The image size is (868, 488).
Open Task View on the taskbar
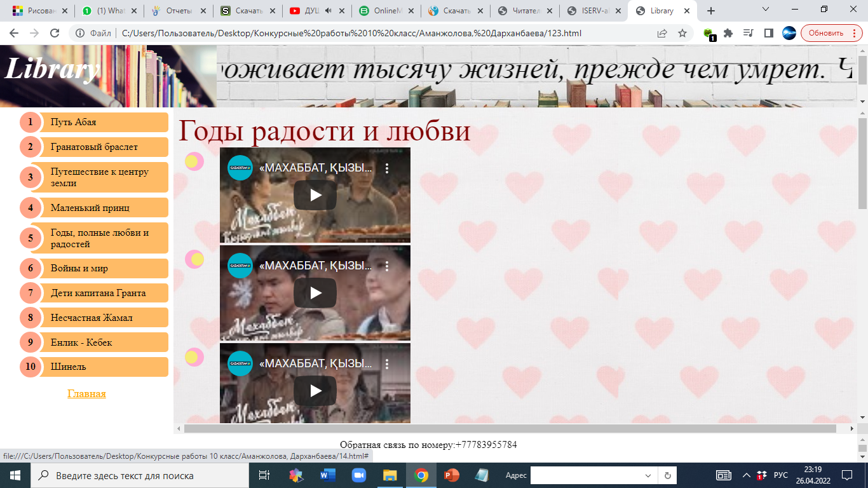[x=264, y=475]
